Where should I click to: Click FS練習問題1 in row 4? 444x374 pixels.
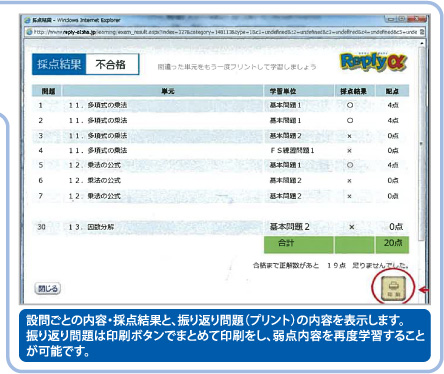tap(292, 151)
